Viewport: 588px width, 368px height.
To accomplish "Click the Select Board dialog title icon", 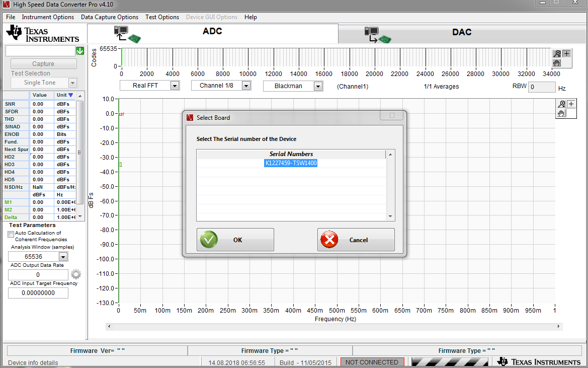I will pyautogui.click(x=190, y=117).
